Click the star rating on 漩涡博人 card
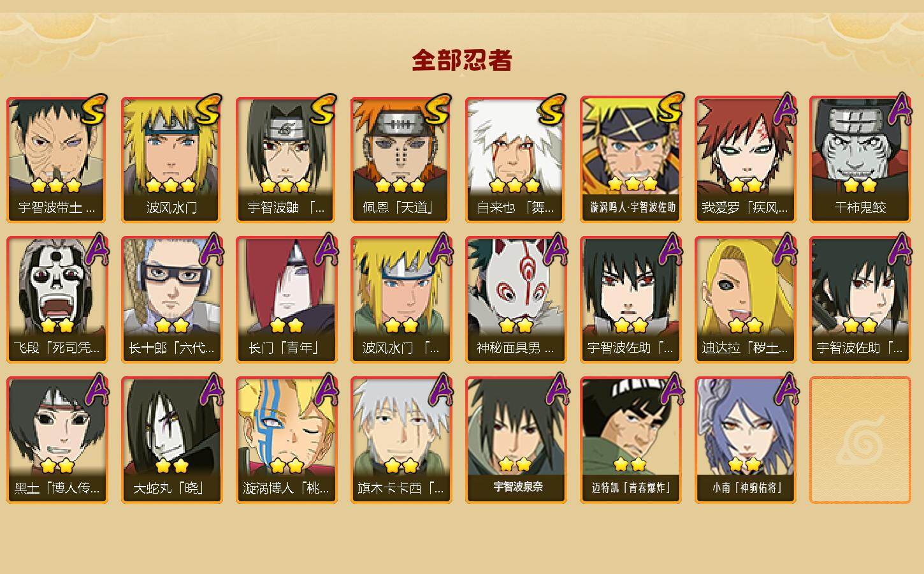 pyautogui.click(x=286, y=466)
